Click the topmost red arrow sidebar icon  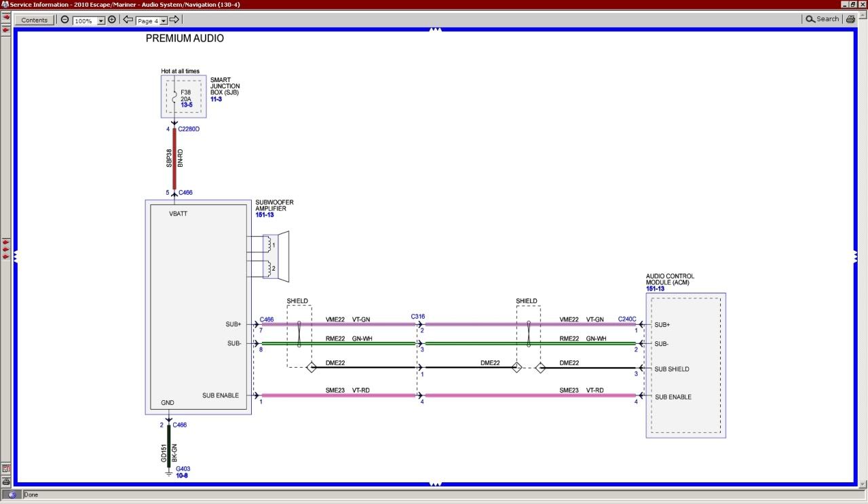click(5, 17)
